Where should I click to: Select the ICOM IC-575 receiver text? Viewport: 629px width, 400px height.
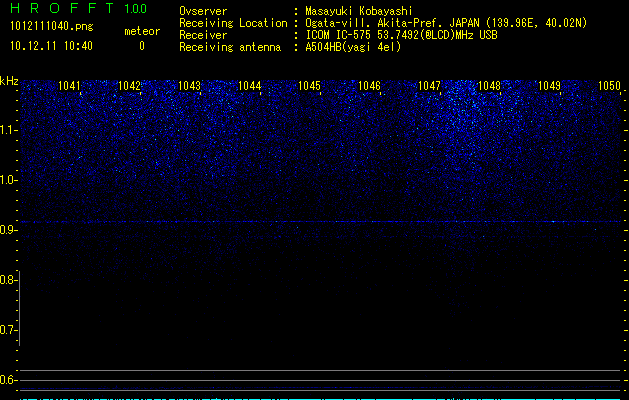click(x=402, y=35)
